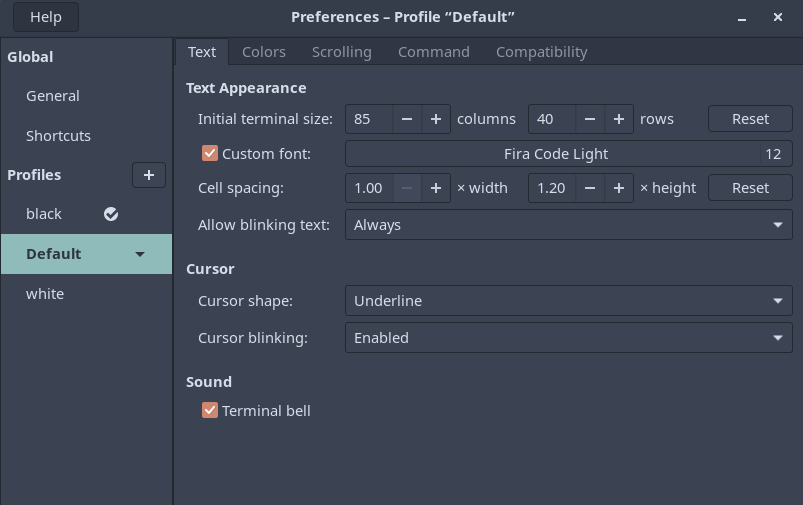
Task: Switch to the Command tab
Action: [434, 52]
